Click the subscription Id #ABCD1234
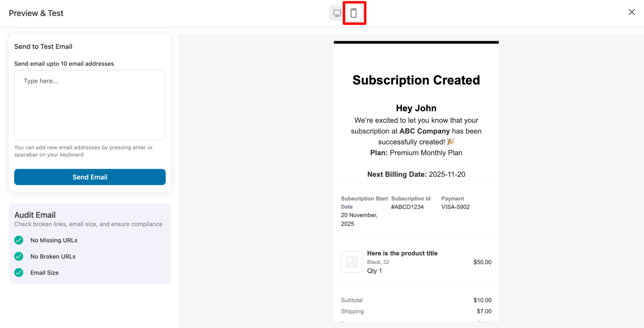This screenshot has height=328, width=644. pos(407,207)
